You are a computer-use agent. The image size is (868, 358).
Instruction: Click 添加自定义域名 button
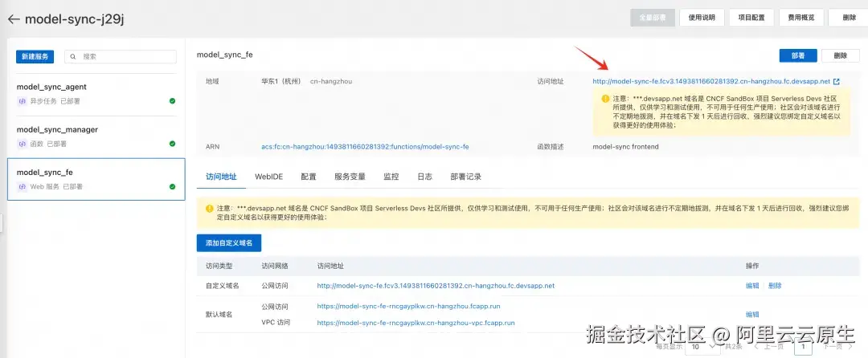click(228, 242)
